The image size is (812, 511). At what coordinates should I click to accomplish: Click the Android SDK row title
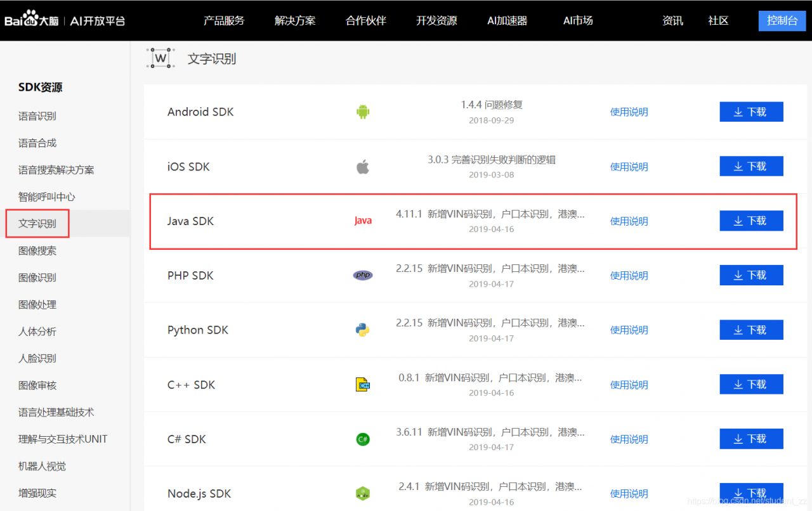[200, 112]
